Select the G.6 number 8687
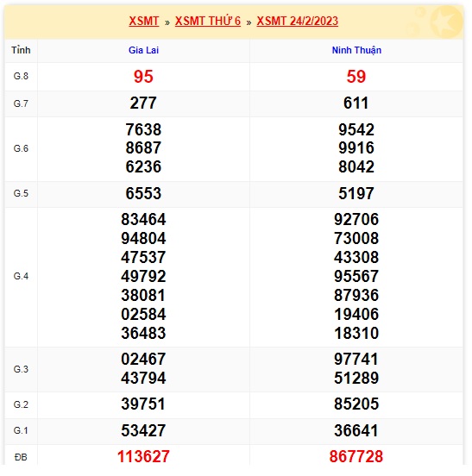The height and width of the screenshot is (476, 472). 143,148
